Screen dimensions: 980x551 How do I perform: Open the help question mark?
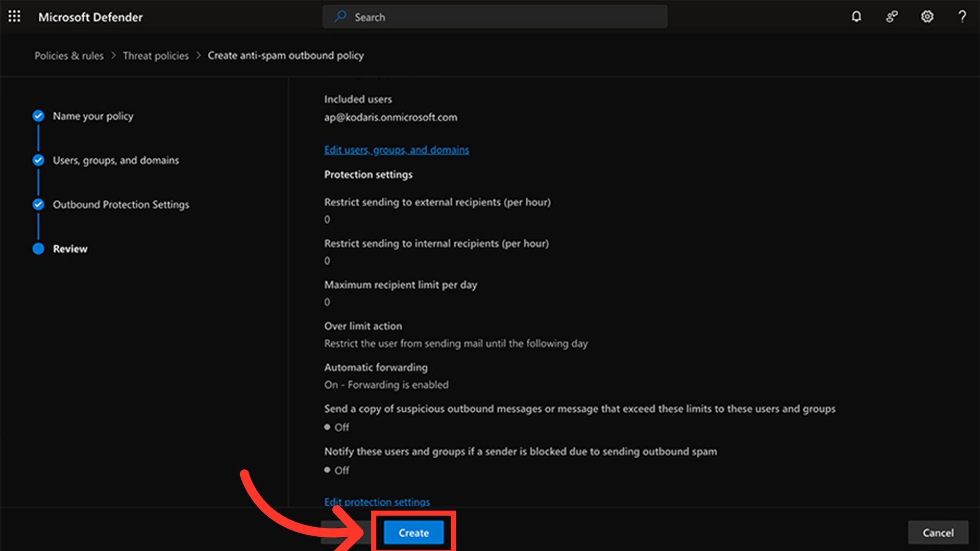(962, 17)
